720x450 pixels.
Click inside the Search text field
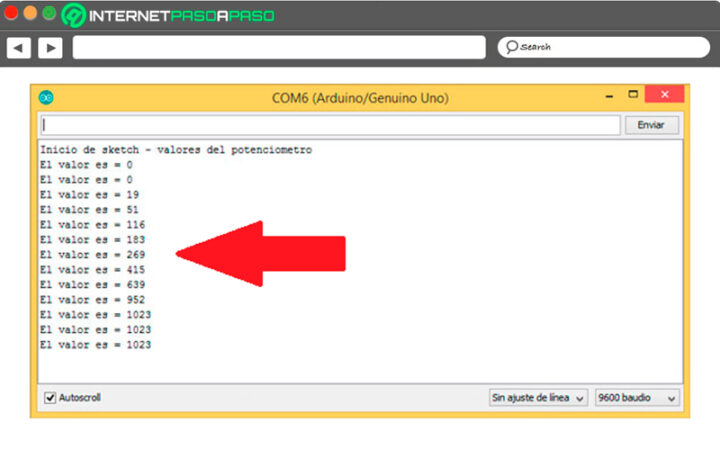point(610,47)
